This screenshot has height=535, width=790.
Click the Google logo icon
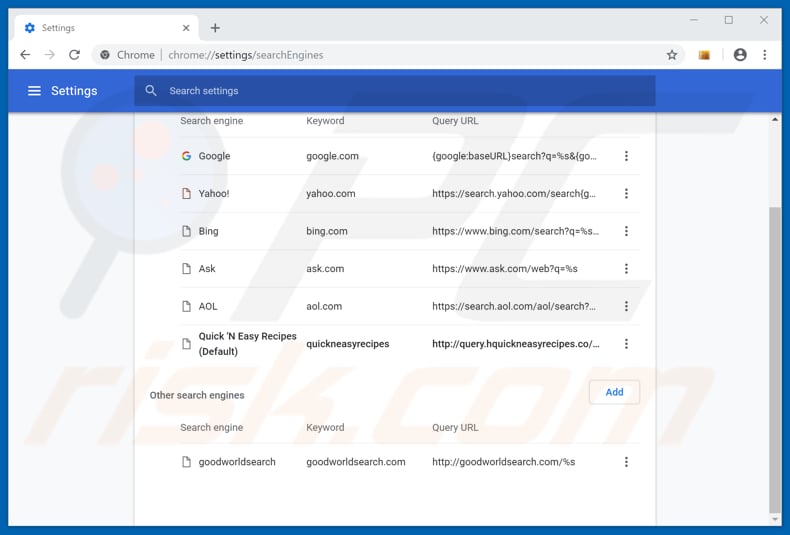[x=186, y=156]
